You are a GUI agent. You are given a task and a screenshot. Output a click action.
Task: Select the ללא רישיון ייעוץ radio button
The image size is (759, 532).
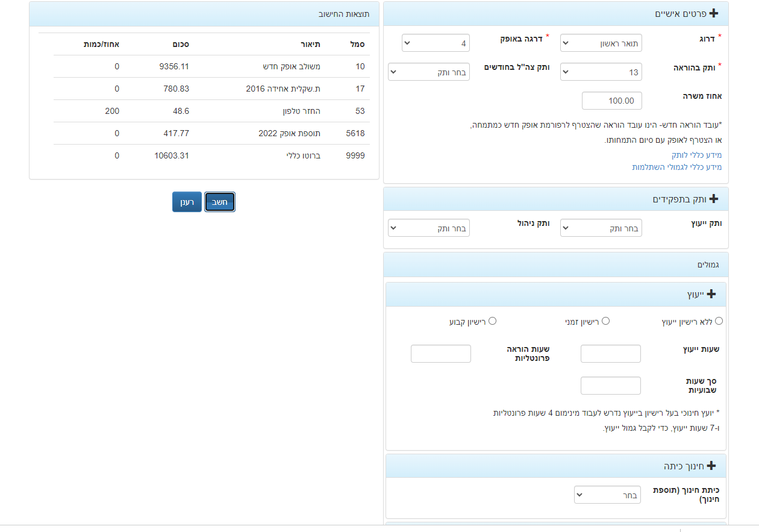pyautogui.click(x=719, y=321)
